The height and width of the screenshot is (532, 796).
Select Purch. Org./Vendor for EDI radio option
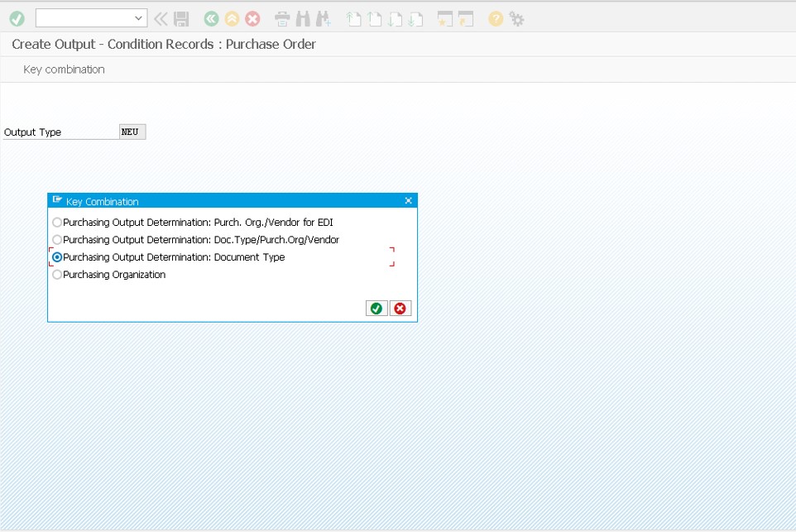pyautogui.click(x=57, y=223)
